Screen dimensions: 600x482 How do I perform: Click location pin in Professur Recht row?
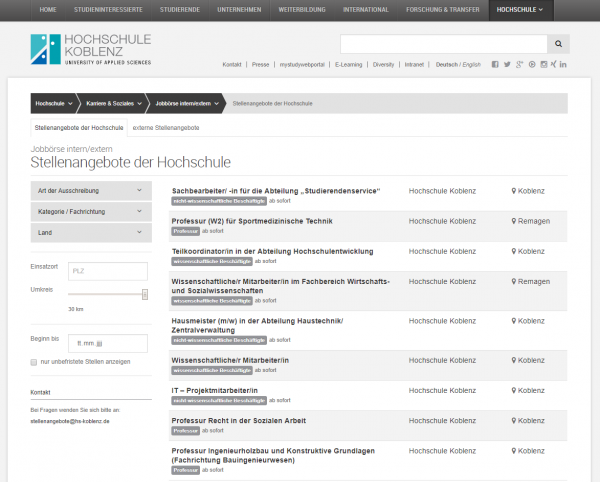pos(514,420)
